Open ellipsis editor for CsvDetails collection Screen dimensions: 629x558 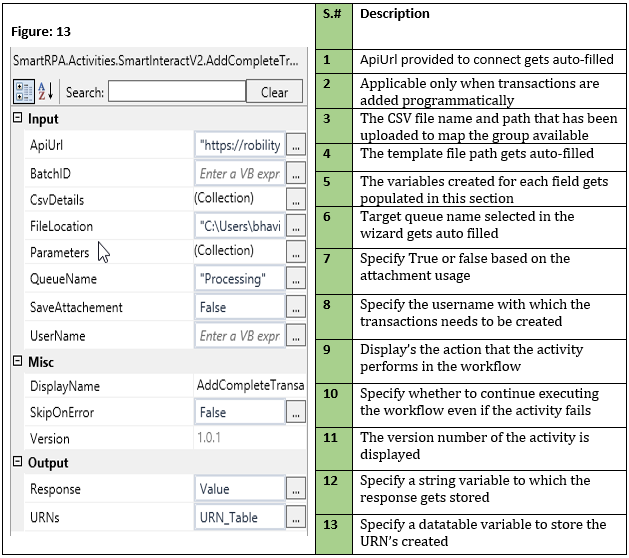pos(295,199)
